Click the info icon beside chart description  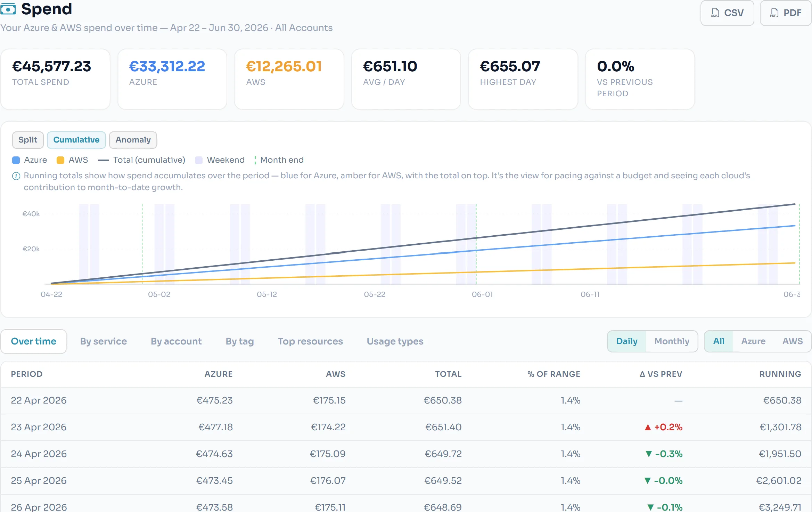click(16, 176)
